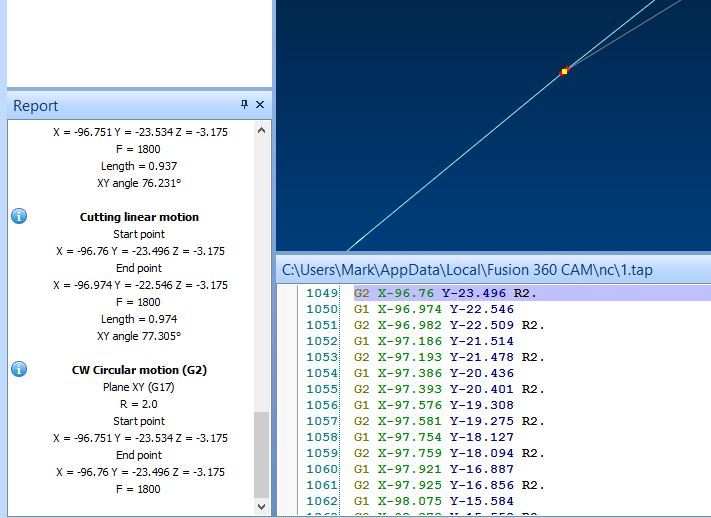Click the Report panel scrollbar thumb
This screenshot has width=711, height=518.
(x=261, y=454)
